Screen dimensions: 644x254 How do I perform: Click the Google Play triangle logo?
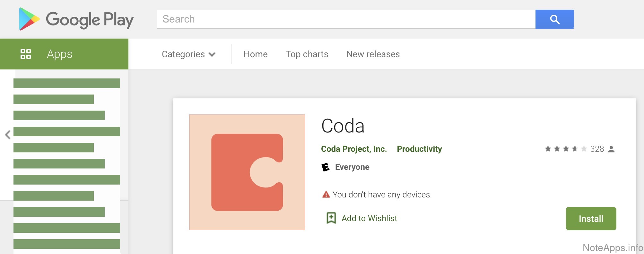[29, 19]
